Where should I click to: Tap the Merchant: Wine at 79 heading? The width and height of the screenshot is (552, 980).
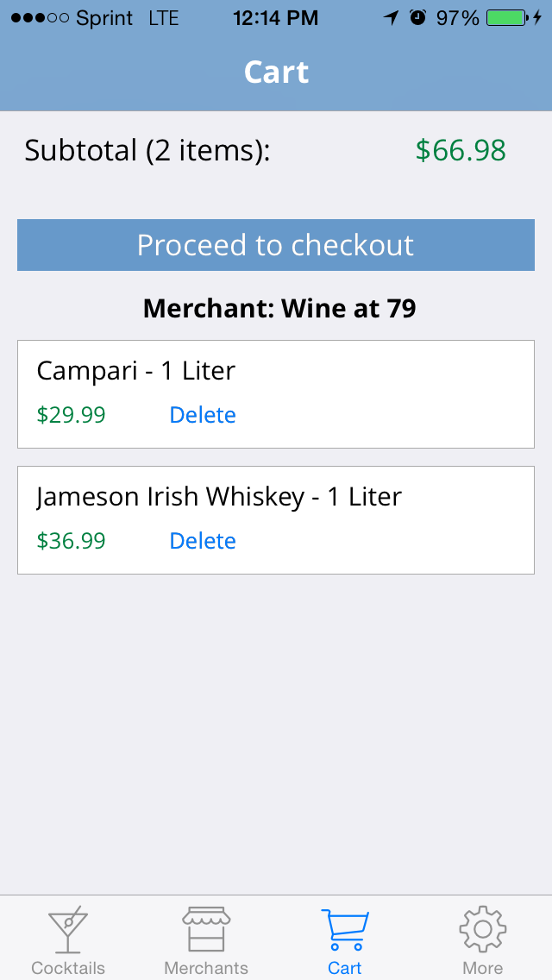pos(279,309)
